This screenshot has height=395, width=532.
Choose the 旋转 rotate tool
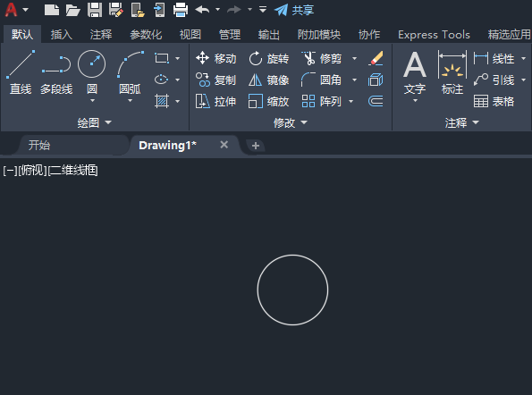tap(268, 59)
